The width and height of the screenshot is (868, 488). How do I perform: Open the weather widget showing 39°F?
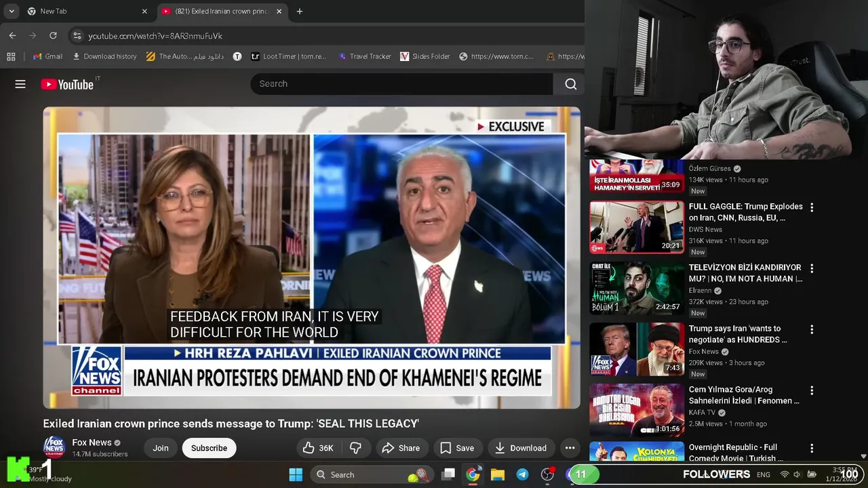pos(42,474)
